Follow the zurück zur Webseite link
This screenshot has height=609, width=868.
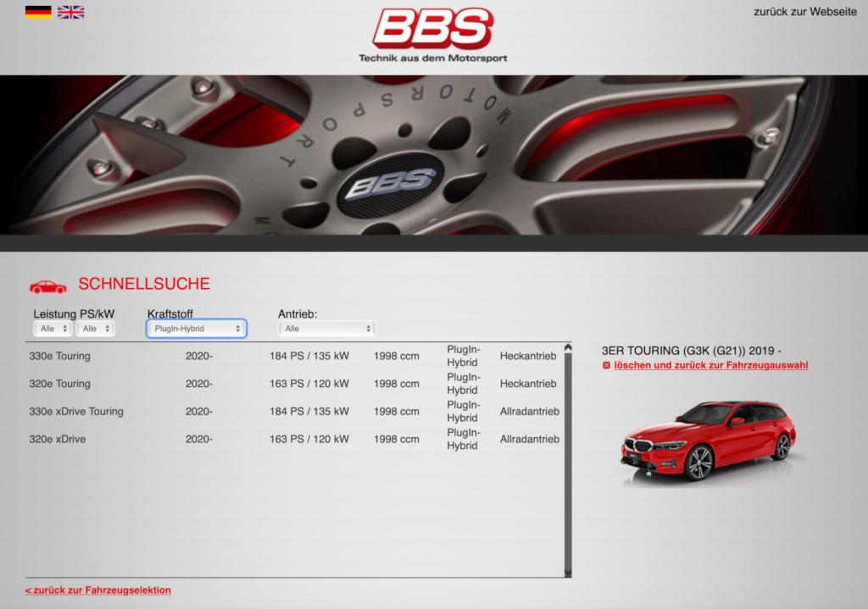click(805, 12)
